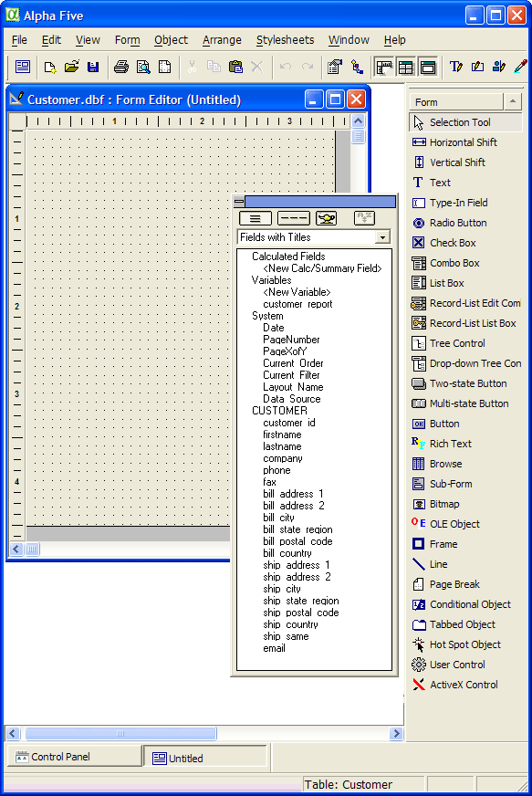Click the text style T toolbar icon
The height and width of the screenshot is (796, 532).
click(456, 67)
